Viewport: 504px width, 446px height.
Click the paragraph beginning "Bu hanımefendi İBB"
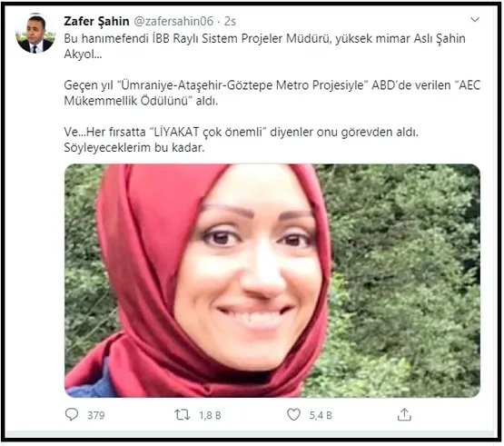[x=264, y=46]
